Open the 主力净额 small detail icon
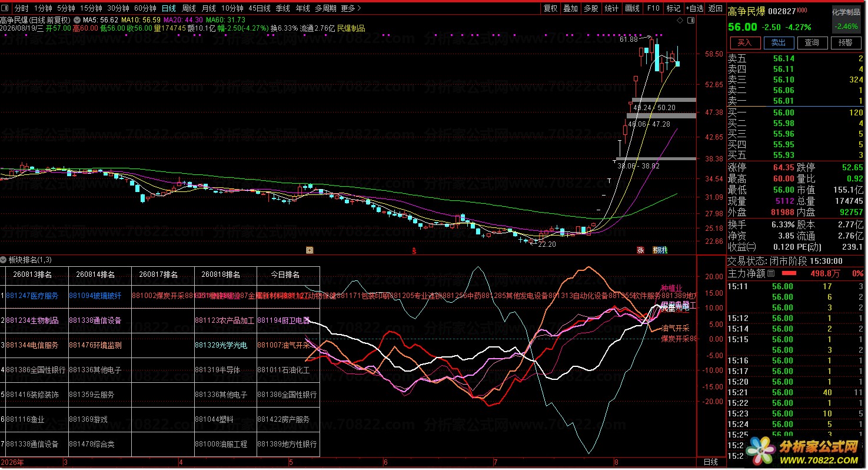This screenshot has width=868, height=470. 771,273
